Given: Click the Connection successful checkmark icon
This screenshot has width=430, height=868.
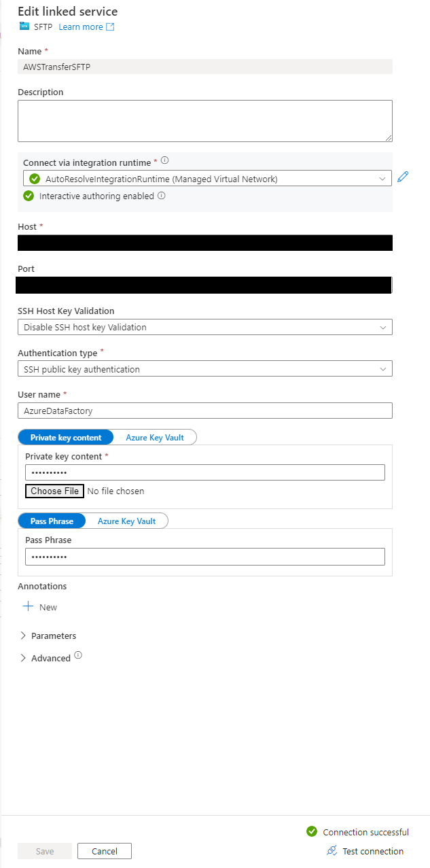Looking at the screenshot, I should [x=312, y=831].
